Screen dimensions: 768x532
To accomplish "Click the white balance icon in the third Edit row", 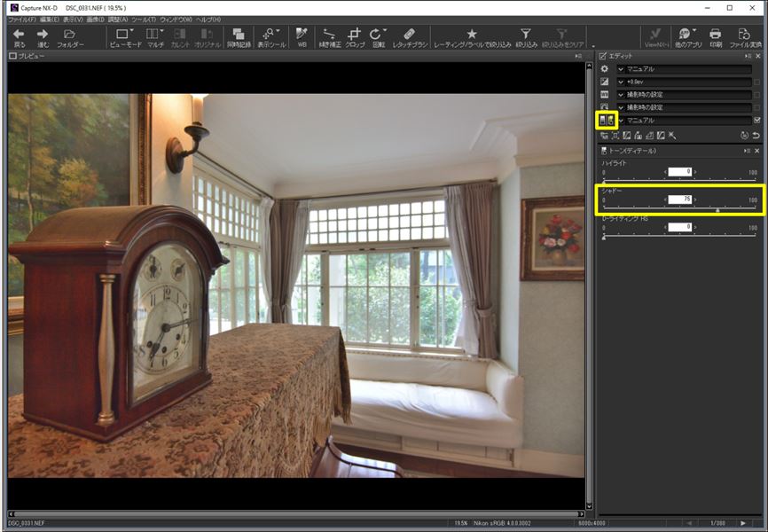I will (605, 95).
